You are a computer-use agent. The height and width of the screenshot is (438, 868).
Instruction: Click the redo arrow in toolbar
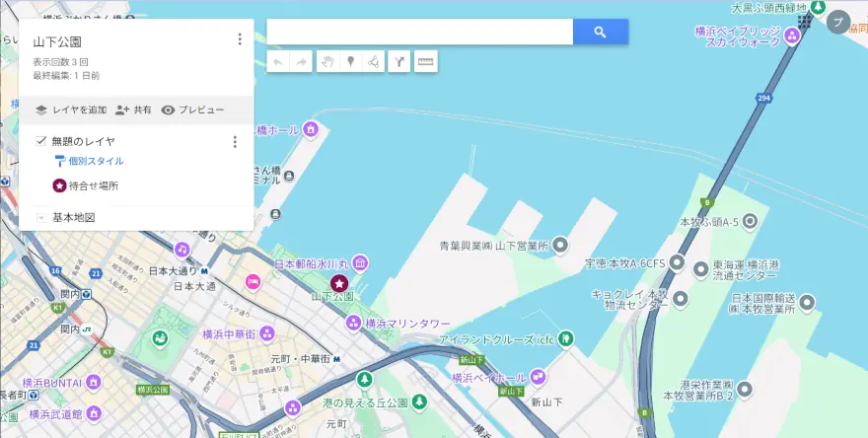pyautogui.click(x=301, y=62)
